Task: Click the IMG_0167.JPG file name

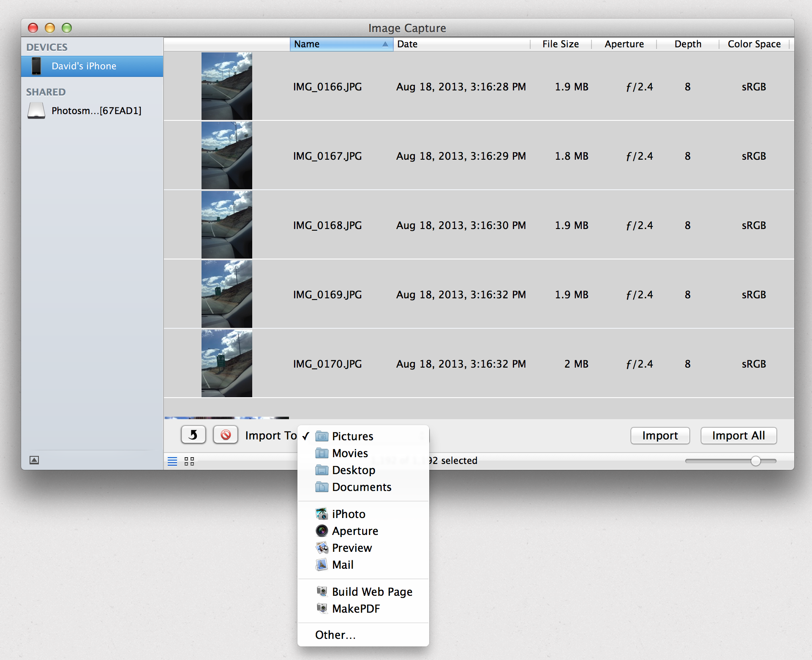Action: (x=327, y=156)
